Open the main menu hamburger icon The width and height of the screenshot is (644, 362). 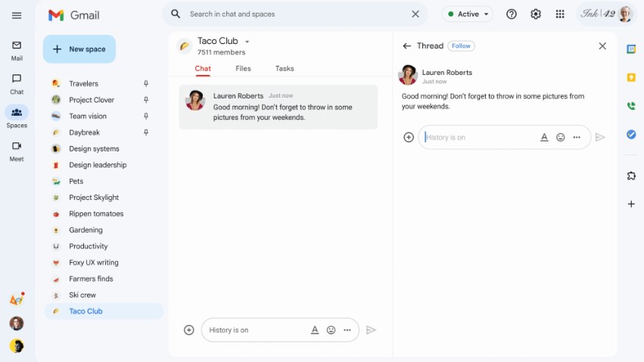tap(17, 16)
